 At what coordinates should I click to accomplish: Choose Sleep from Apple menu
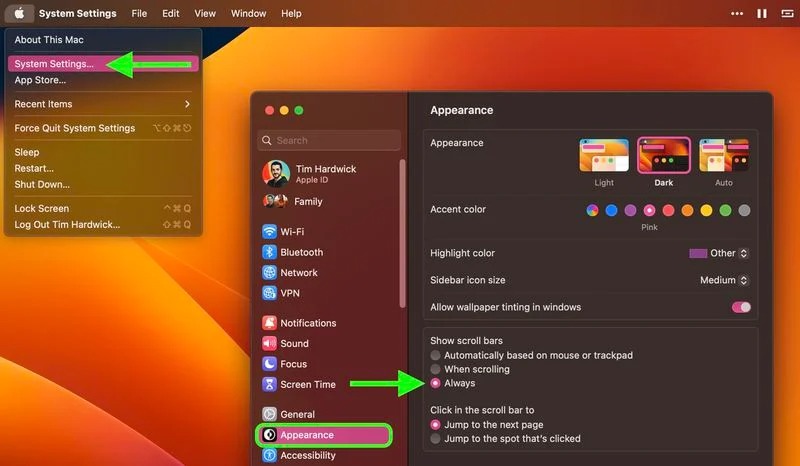click(103, 152)
